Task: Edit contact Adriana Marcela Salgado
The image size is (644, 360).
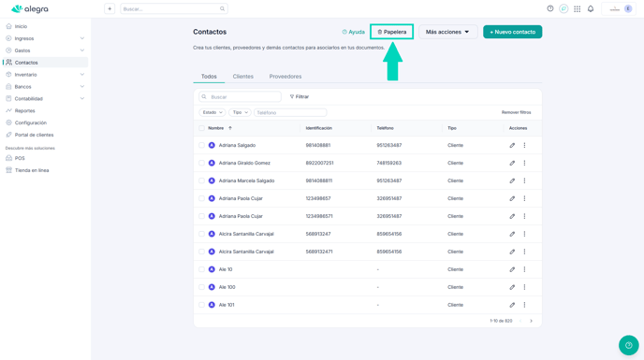Action: click(x=512, y=180)
